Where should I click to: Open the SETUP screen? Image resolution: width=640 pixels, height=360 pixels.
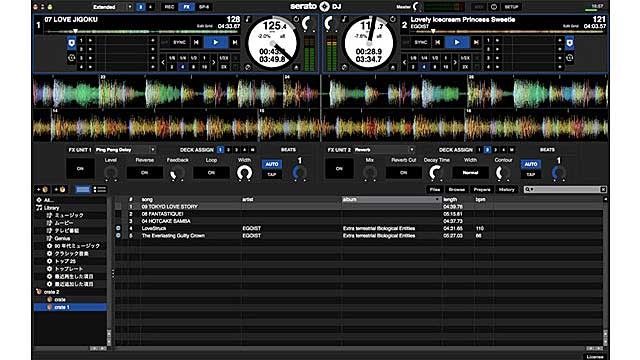coord(511,7)
